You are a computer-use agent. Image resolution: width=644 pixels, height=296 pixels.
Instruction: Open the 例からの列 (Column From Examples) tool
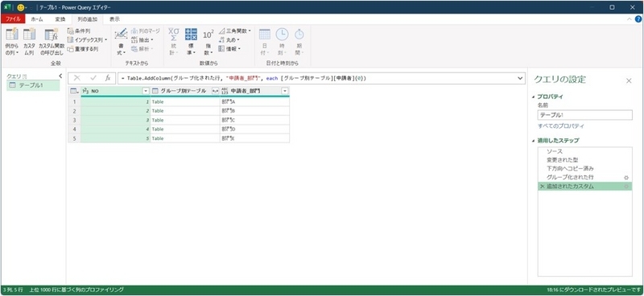point(12,42)
